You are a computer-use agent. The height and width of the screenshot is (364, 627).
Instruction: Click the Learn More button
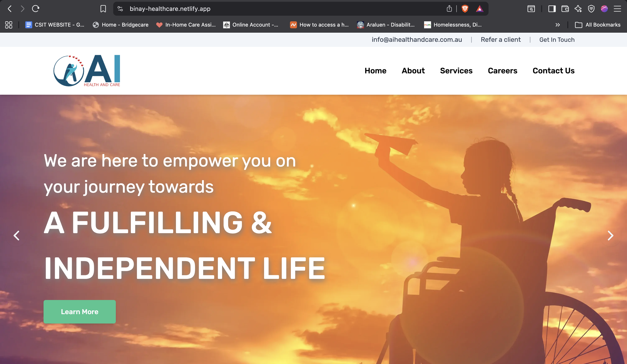click(80, 312)
